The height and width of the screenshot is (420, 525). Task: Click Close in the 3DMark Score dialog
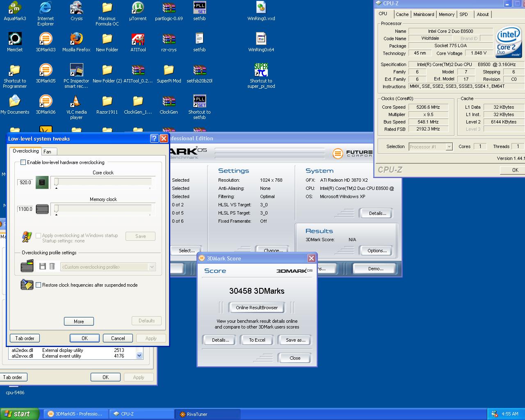(295, 358)
